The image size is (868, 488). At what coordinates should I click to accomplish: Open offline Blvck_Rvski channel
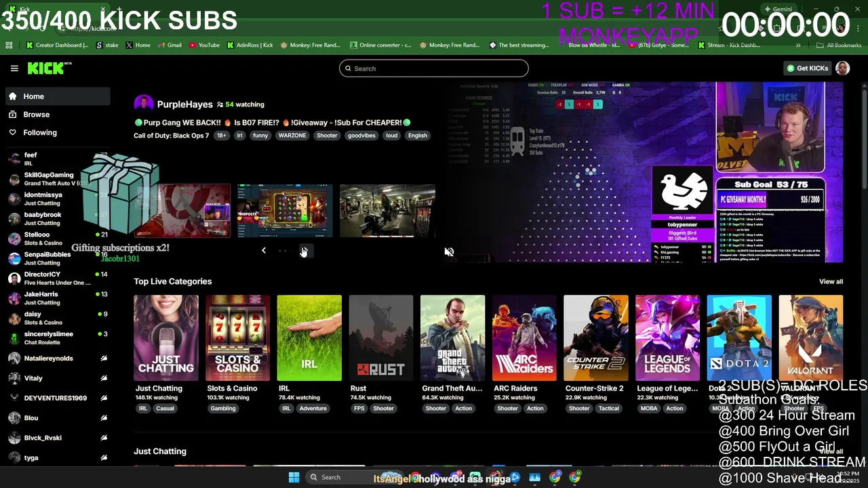tap(57, 438)
